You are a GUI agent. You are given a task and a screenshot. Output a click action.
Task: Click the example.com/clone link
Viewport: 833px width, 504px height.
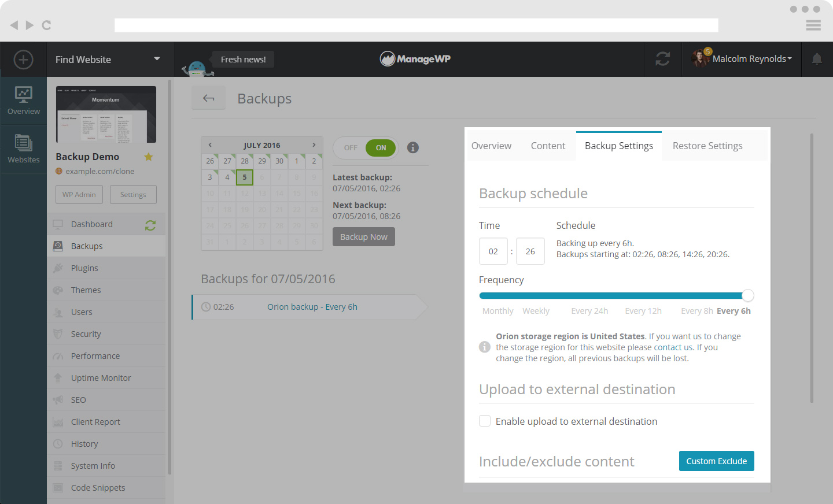[99, 171]
